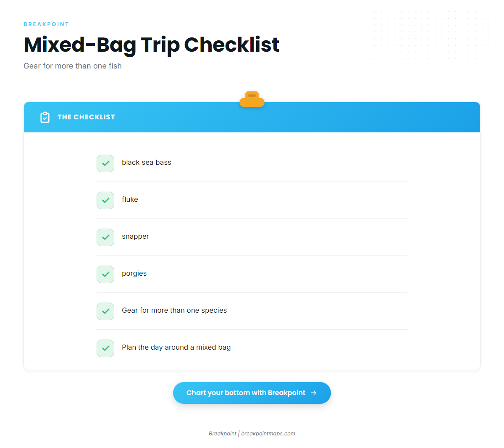
Task: Click THE CHECKLIST header title
Action: pyautogui.click(x=86, y=117)
